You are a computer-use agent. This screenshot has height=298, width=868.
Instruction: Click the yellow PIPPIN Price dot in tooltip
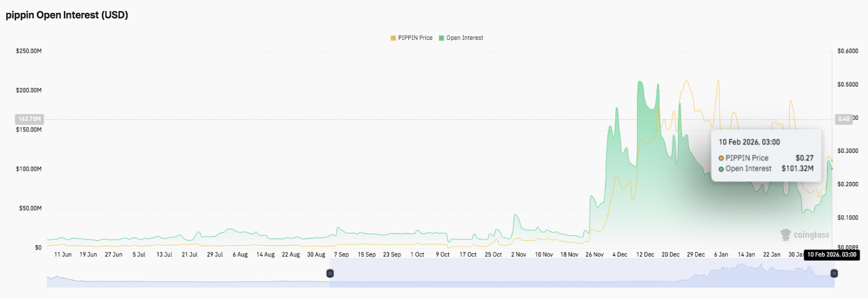point(721,158)
